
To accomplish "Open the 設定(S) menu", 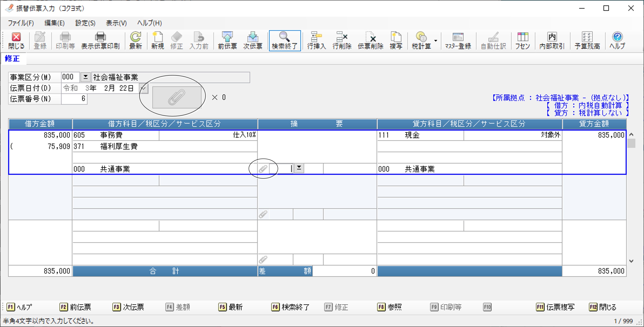I will [x=85, y=23].
